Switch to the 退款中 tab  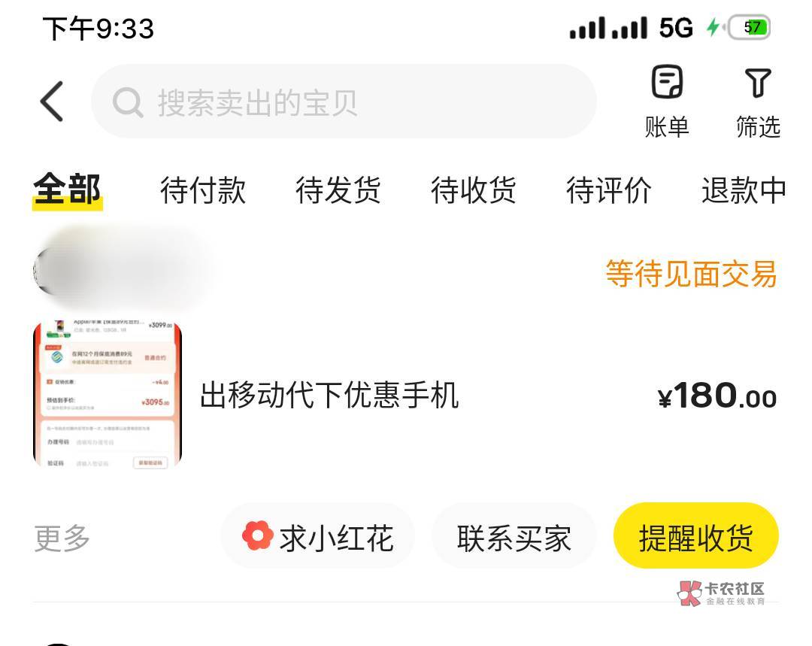pyautogui.click(x=744, y=190)
